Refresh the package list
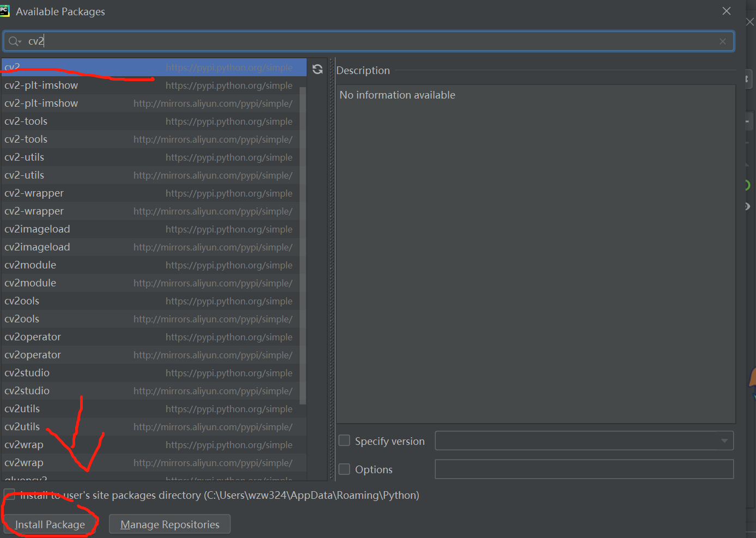Viewport: 756px width, 538px height. [x=318, y=69]
